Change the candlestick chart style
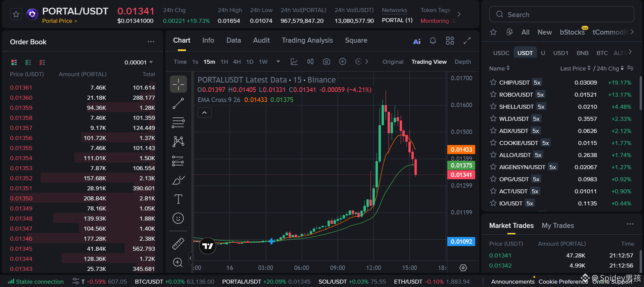The height and width of the screenshot is (287, 644). (x=310, y=61)
